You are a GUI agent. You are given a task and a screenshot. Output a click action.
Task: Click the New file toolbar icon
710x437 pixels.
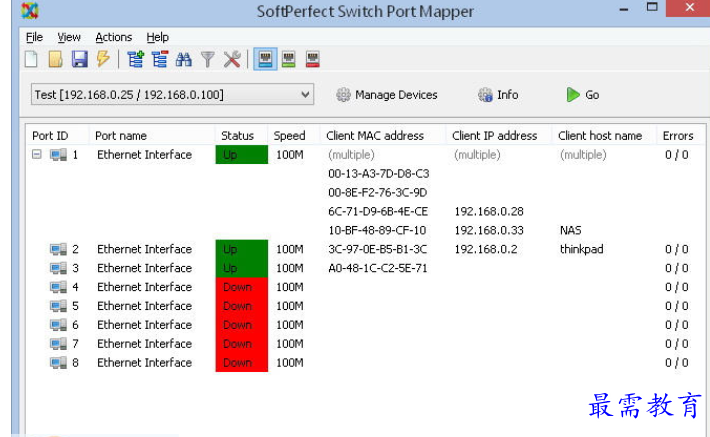pos(31,59)
